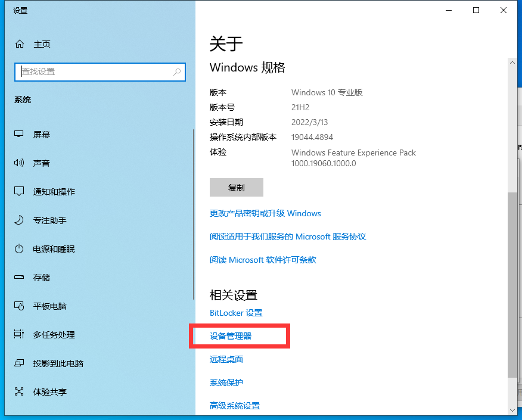522x420 pixels.
Task: Click the search magnifier icon
Action: (177, 71)
